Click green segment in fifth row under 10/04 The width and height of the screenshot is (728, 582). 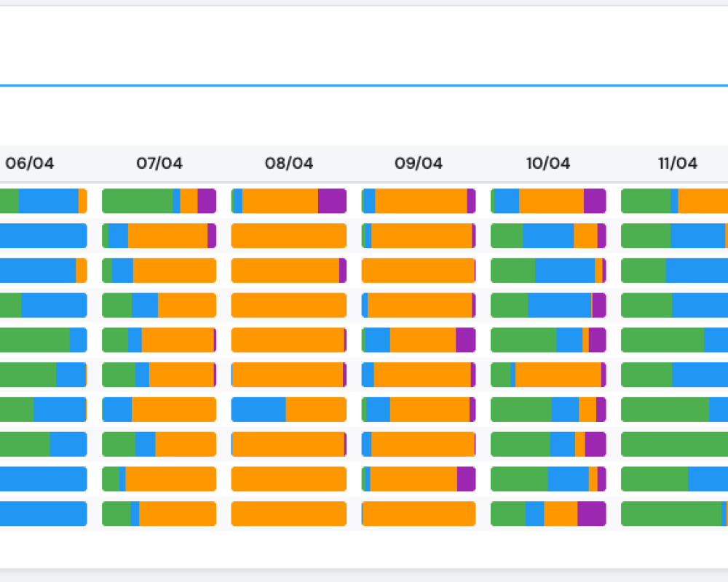click(523, 340)
